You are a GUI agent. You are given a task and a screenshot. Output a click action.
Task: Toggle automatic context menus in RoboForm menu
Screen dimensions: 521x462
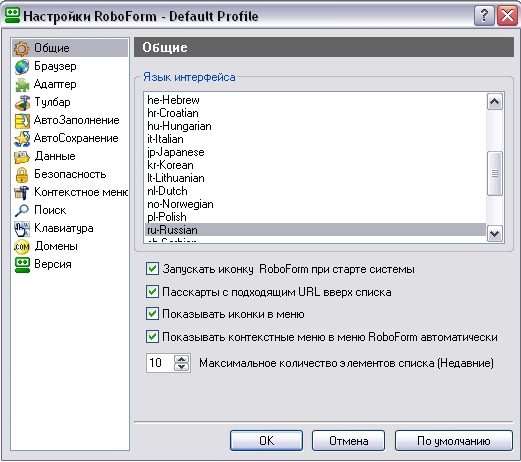tap(152, 337)
